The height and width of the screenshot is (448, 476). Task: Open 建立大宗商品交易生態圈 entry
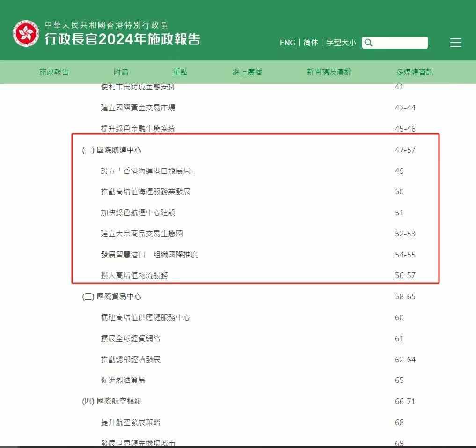click(x=139, y=234)
